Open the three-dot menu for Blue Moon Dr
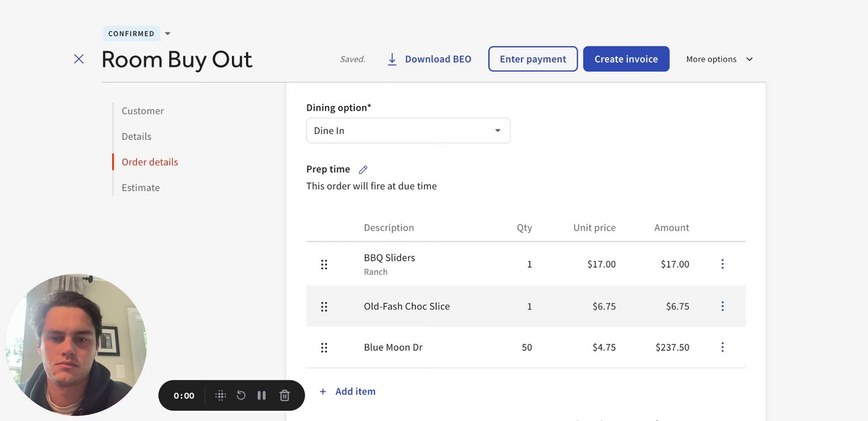 723,347
